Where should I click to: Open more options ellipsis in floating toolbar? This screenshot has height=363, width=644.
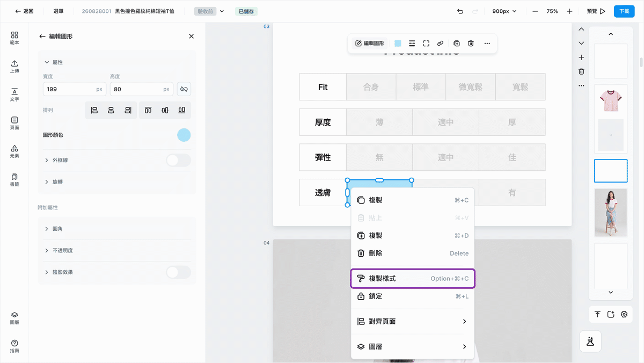click(x=487, y=43)
